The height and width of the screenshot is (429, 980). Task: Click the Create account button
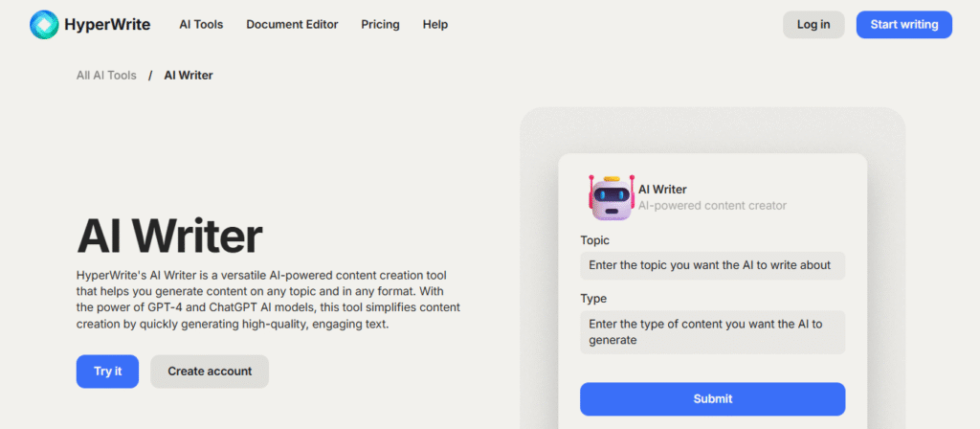click(x=210, y=372)
